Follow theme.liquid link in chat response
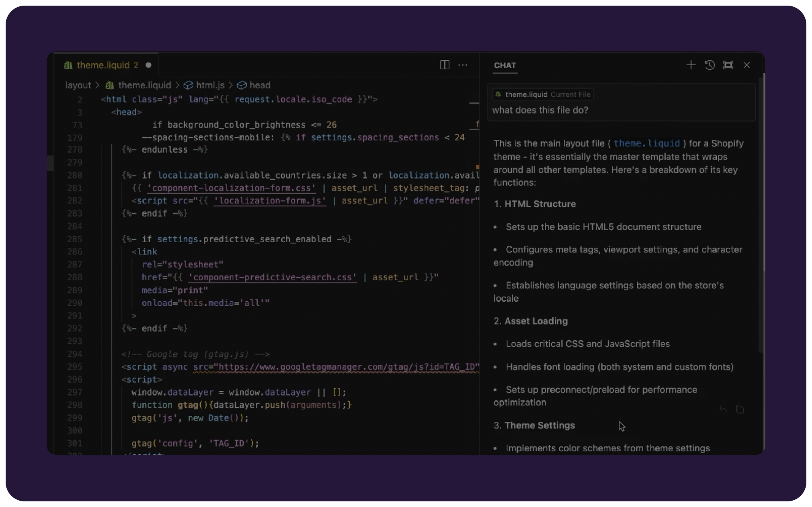The image size is (812, 507). tap(646, 143)
